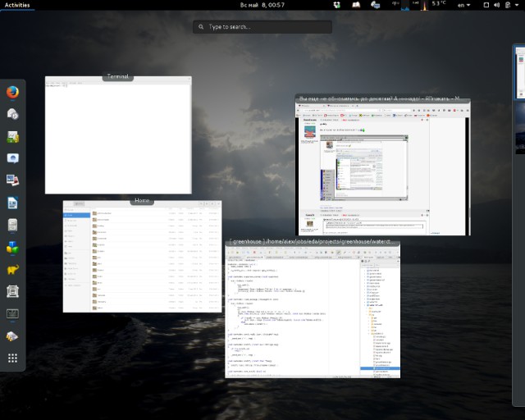Focus the 'Type to search' field
This screenshot has height=420, width=525.
click(262, 27)
